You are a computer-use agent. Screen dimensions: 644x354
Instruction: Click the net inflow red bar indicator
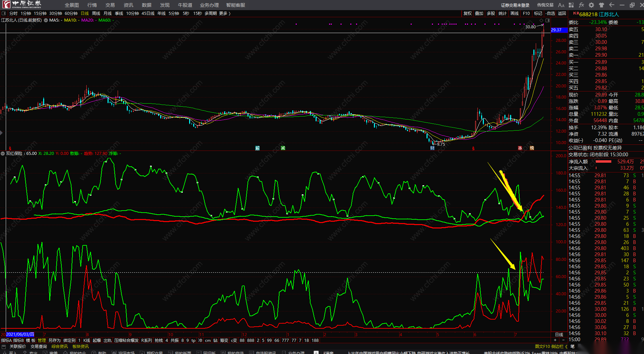(603, 162)
